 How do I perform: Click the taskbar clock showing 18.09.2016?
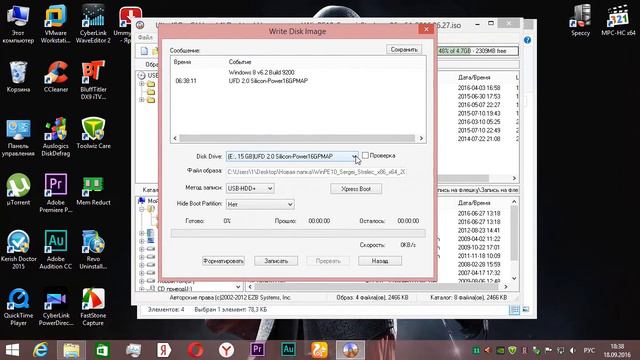tap(617, 351)
